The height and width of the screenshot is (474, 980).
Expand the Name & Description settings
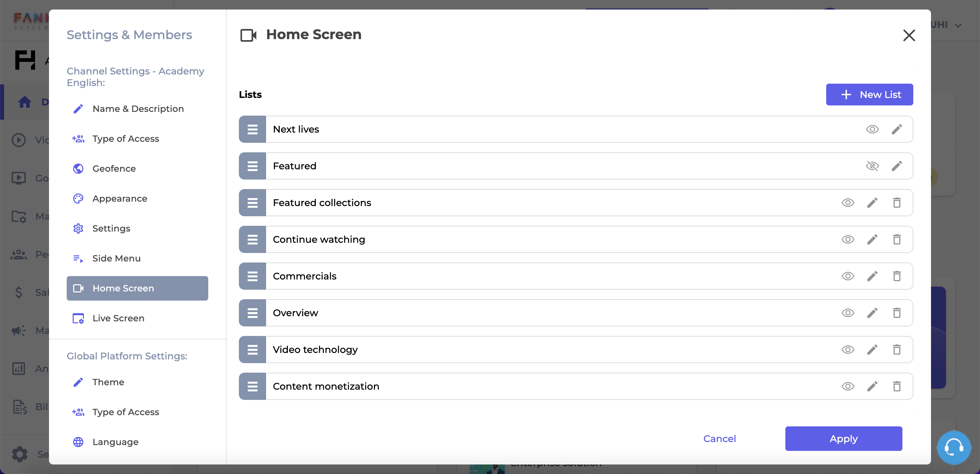(x=138, y=109)
